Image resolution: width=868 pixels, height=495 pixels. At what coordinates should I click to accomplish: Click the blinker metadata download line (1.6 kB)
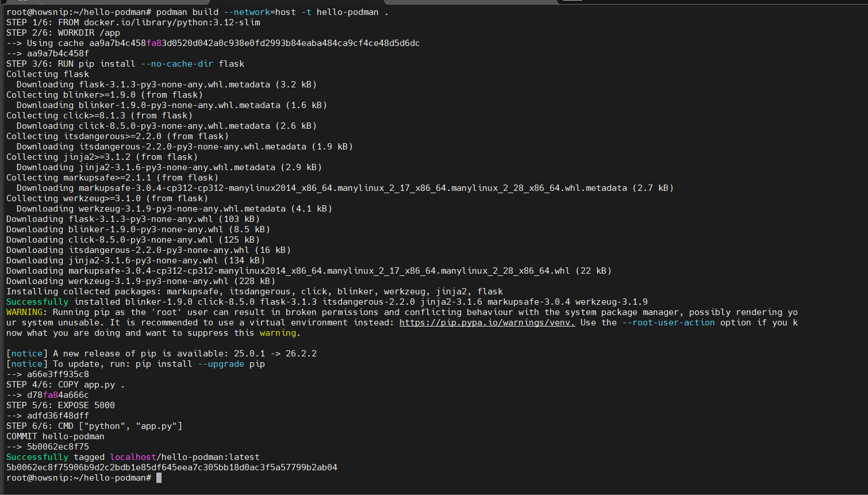tap(172, 105)
